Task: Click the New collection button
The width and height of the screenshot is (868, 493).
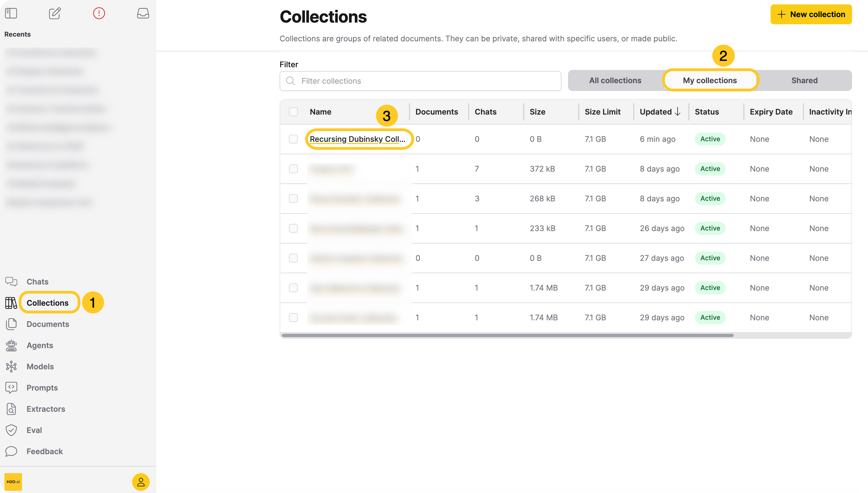Action: click(811, 14)
